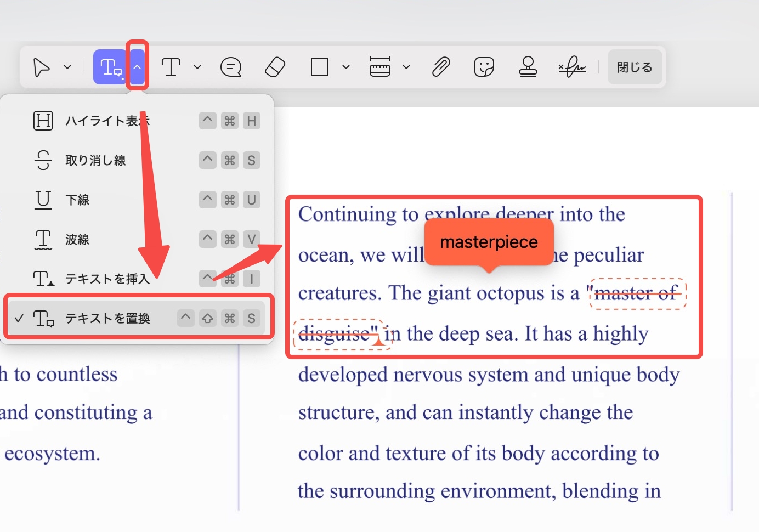Screen dimensions: 759x532
Task: Click the text 'structure, and can instantly change the'
Action: 466,412
